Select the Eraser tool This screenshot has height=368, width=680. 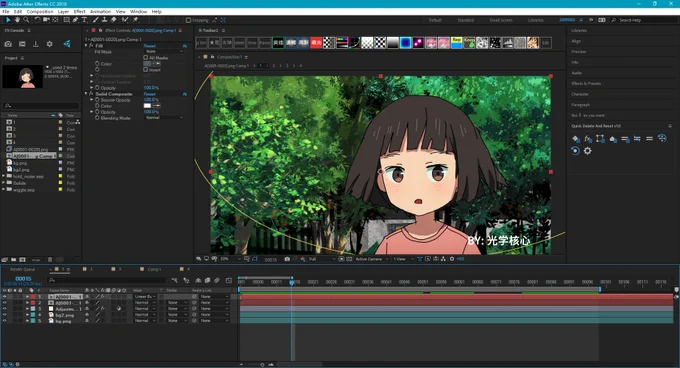coord(114,20)
